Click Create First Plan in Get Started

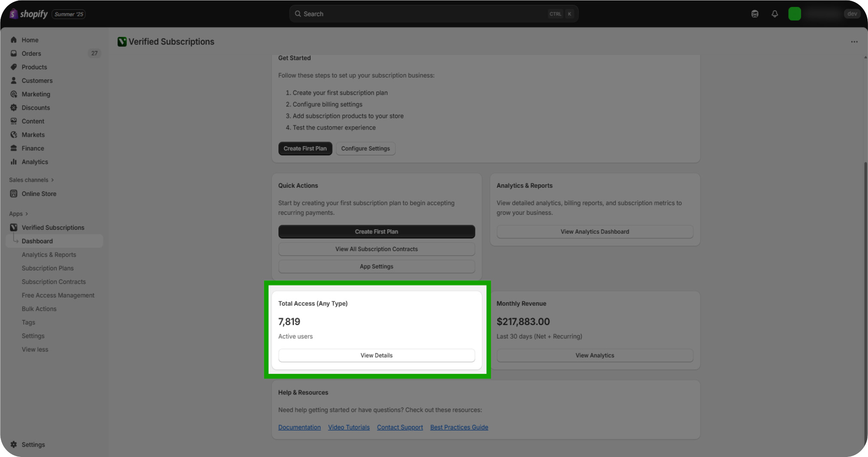click(x=305, y=148)
